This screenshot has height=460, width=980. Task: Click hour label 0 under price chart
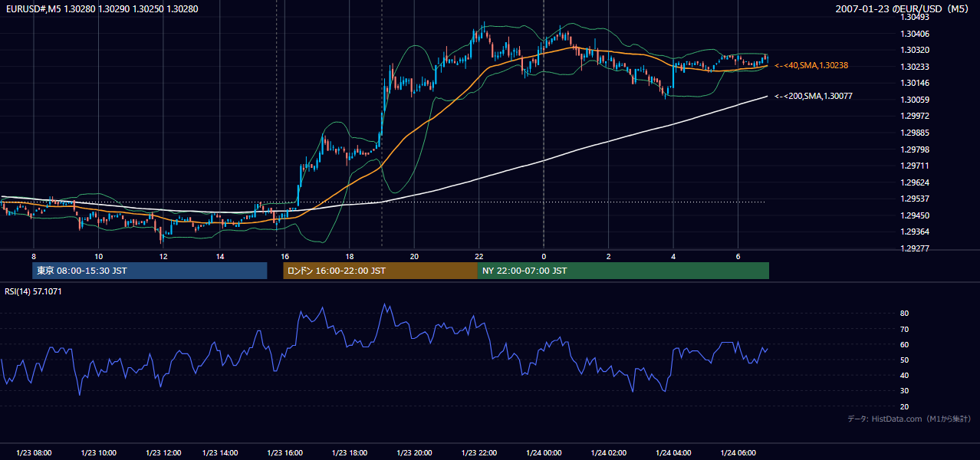coord(544,256)
